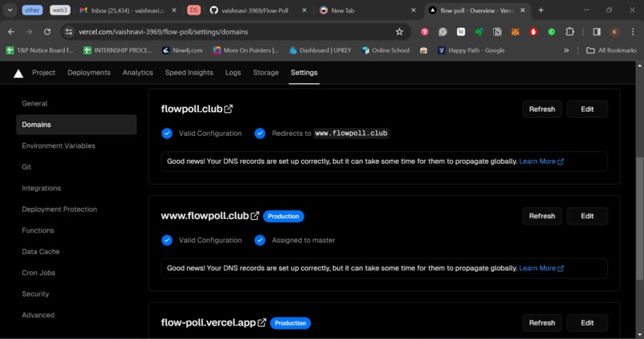Open external link icon beside www.flowpoll.club

click(x=255, y=216)
